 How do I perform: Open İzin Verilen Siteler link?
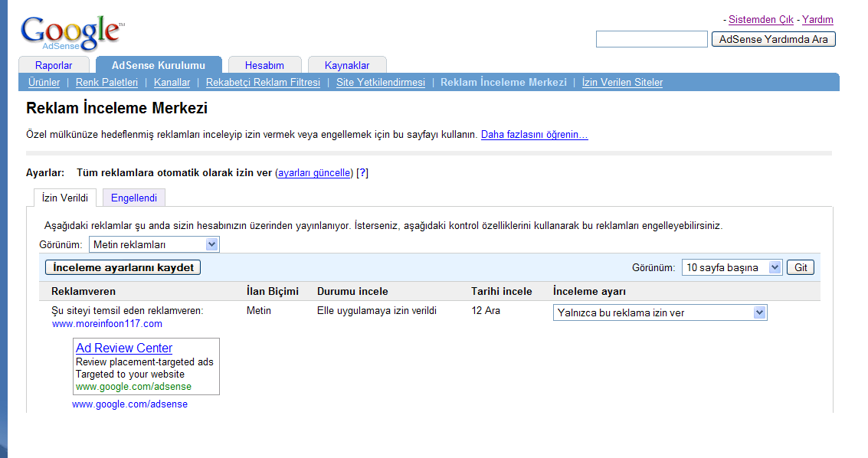[x=622, y=83]
